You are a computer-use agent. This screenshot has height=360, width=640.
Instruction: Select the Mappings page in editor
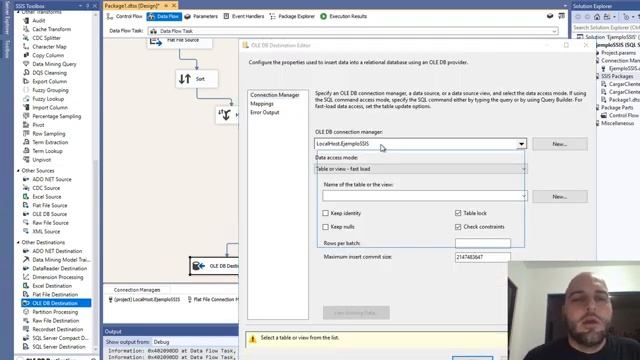(262, 104)
